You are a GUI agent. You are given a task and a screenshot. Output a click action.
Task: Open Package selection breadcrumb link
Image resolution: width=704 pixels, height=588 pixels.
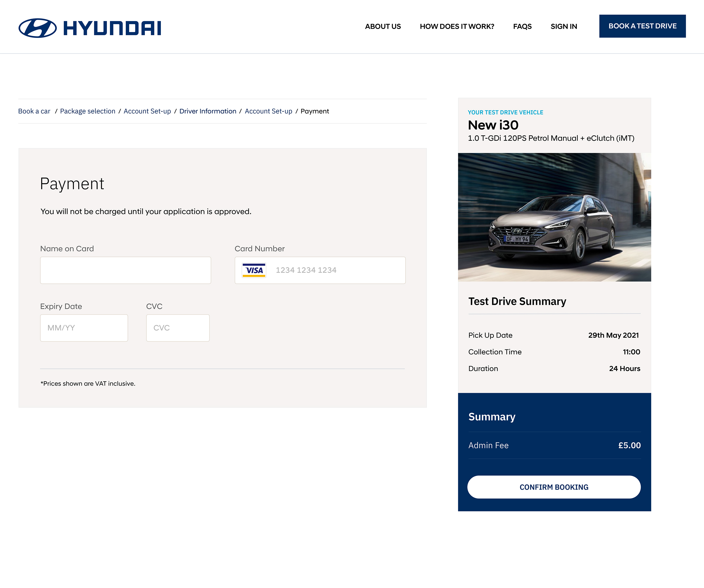pos(87,111)
